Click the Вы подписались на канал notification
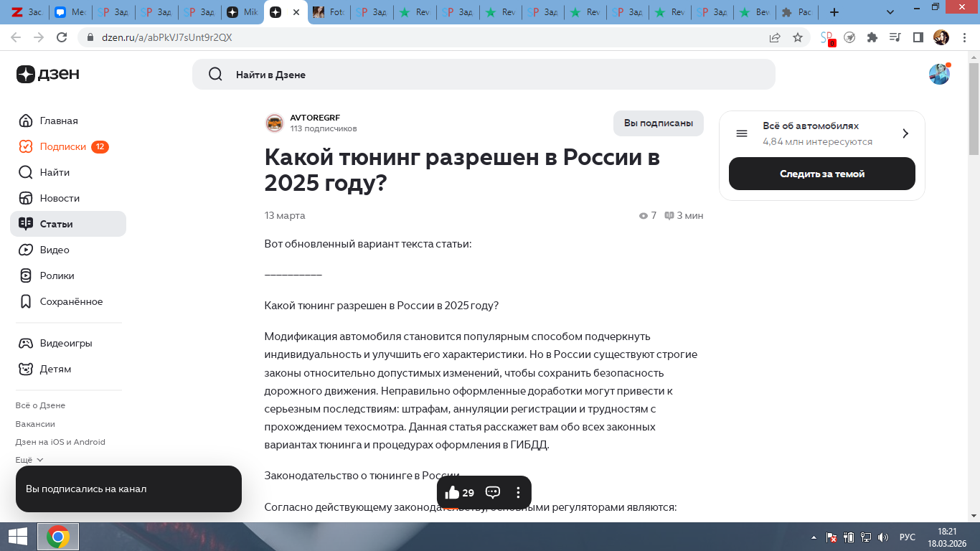 coord(128,489)
